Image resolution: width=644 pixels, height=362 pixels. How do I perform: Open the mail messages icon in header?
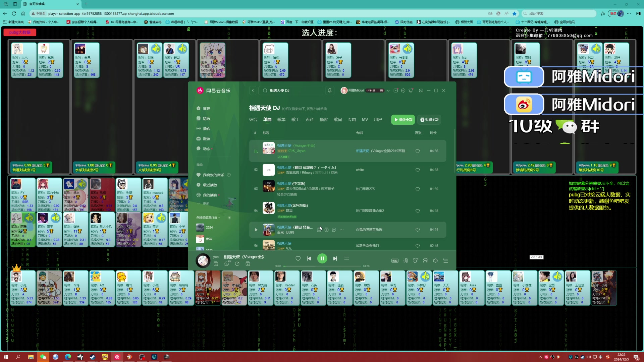pyautogui.click(x=396, y=90)
